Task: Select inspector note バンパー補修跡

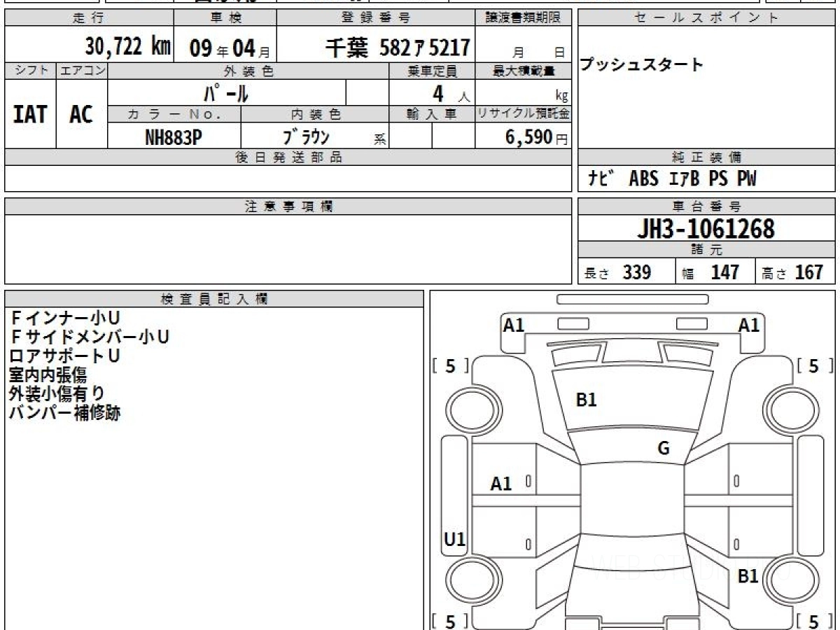Action: (64, 412)
